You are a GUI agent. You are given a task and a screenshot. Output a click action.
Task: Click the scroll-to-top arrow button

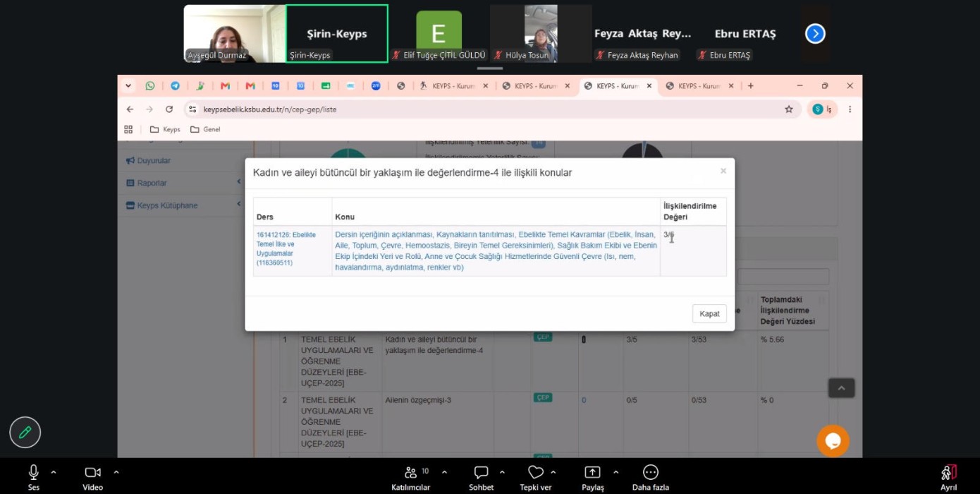pos(841,387)
